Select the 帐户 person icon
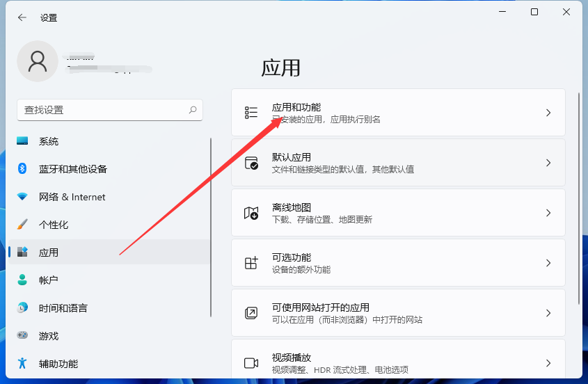 click(x=22, y=280)
